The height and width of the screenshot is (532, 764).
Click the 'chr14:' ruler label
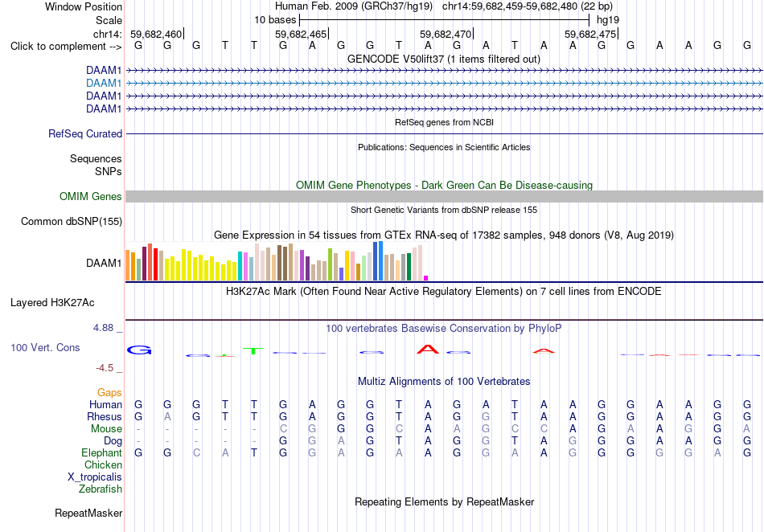pos(107,34)
